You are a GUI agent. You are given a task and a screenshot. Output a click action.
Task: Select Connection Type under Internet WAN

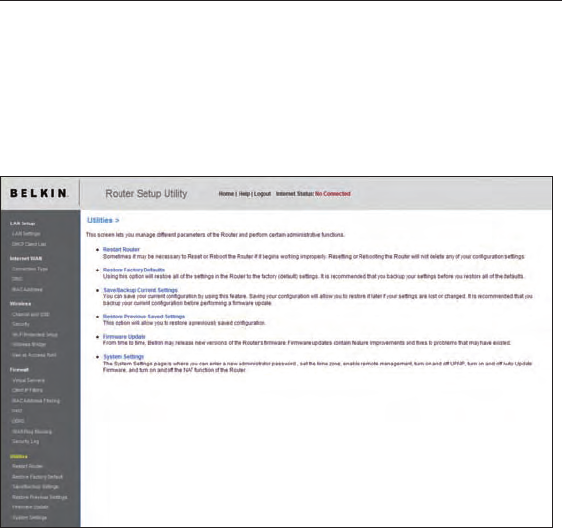30,269
